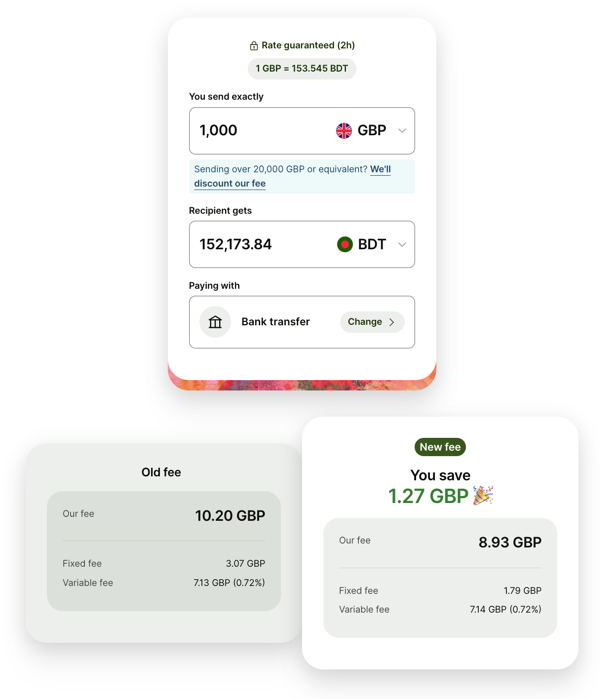This screenshot has width=616, height=699.
Task: Click the party popper emoji
Action: coord(483,496)
